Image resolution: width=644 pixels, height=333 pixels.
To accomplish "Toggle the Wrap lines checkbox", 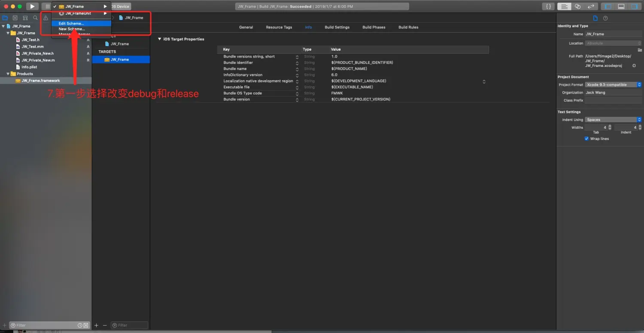I will pos(586,139).
